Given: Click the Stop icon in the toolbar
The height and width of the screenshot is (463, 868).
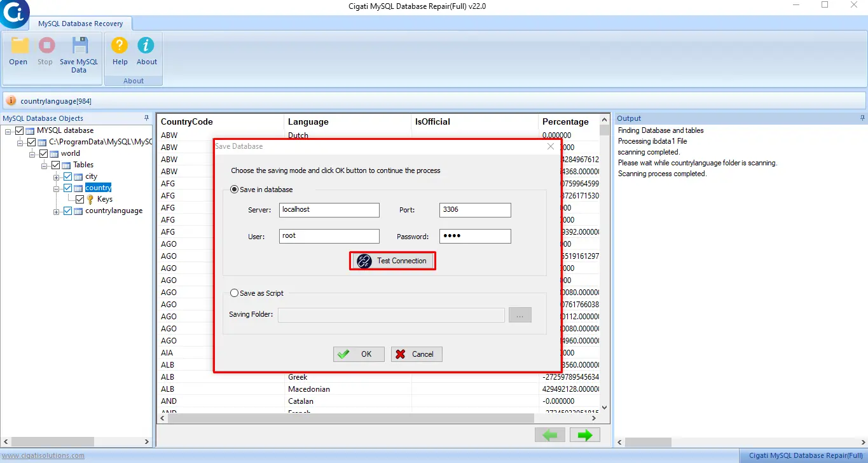Looking at the screenshot, I should point(46,46).
